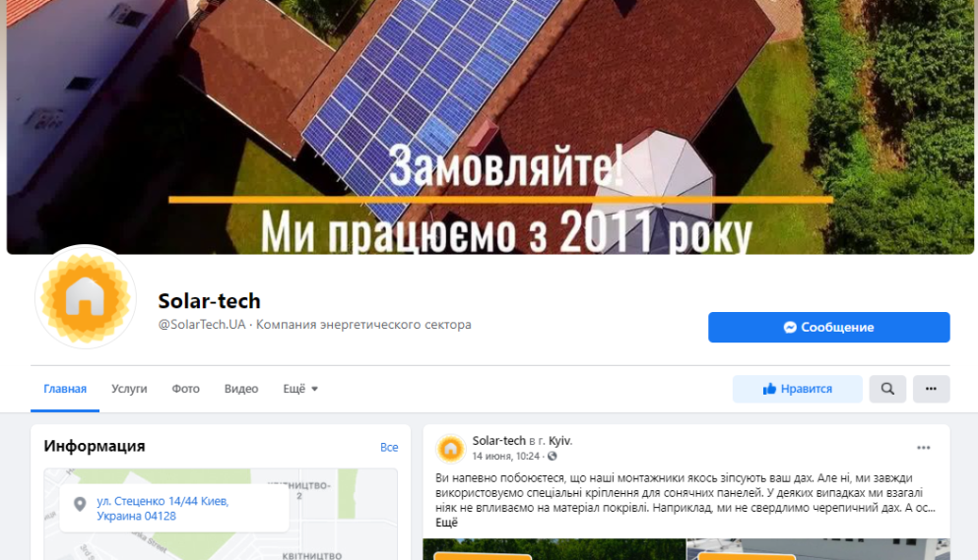Image resolution: width=978 pixels, height=560 pixels.
Task: Click the map location pin icon
Action: 79,504
